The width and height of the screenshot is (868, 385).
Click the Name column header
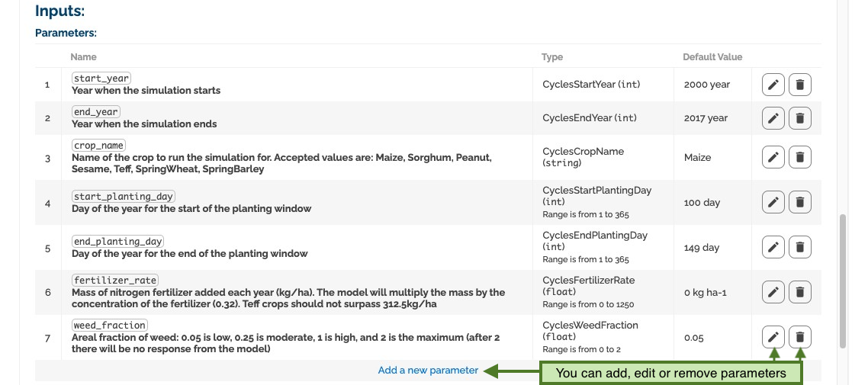[x=84, y=57]
